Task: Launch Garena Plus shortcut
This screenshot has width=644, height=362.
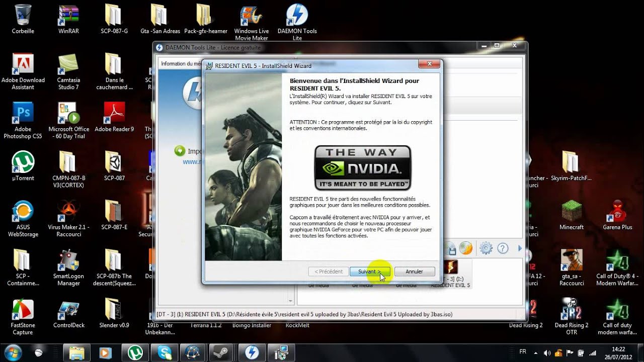Action: click(x=617, y=216)
